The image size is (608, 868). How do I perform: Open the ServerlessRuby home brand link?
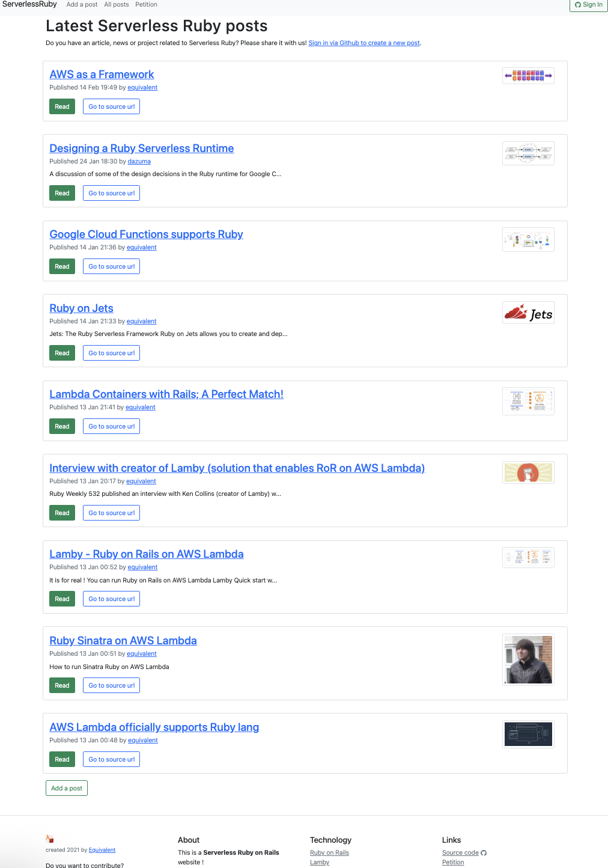tap(29, 4)
